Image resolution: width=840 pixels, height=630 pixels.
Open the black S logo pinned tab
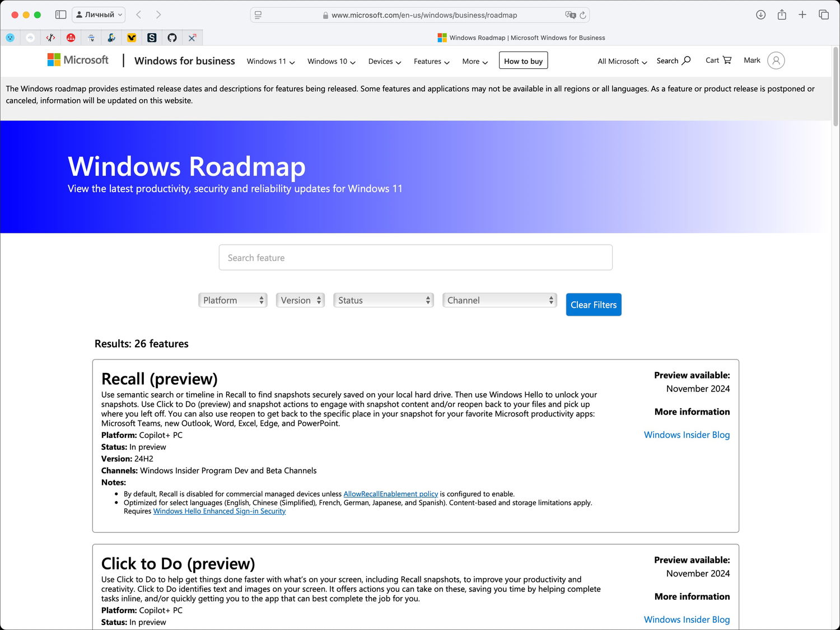[152, 38]
